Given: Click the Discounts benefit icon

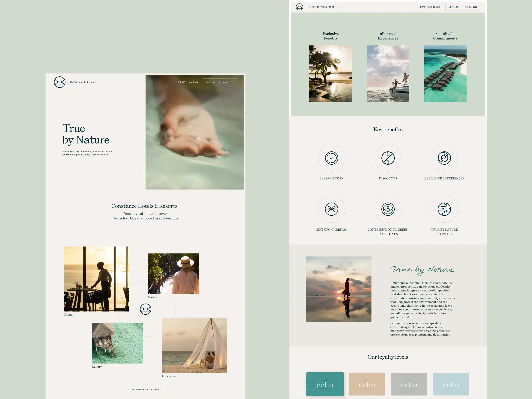Looking at the screenshot, I should coord(388,158).
